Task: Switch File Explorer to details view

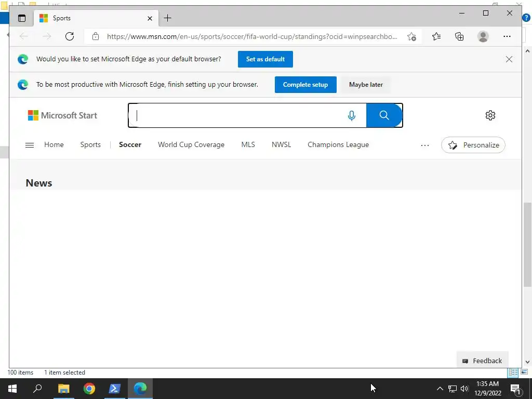Action: click(x=513, y=373)
